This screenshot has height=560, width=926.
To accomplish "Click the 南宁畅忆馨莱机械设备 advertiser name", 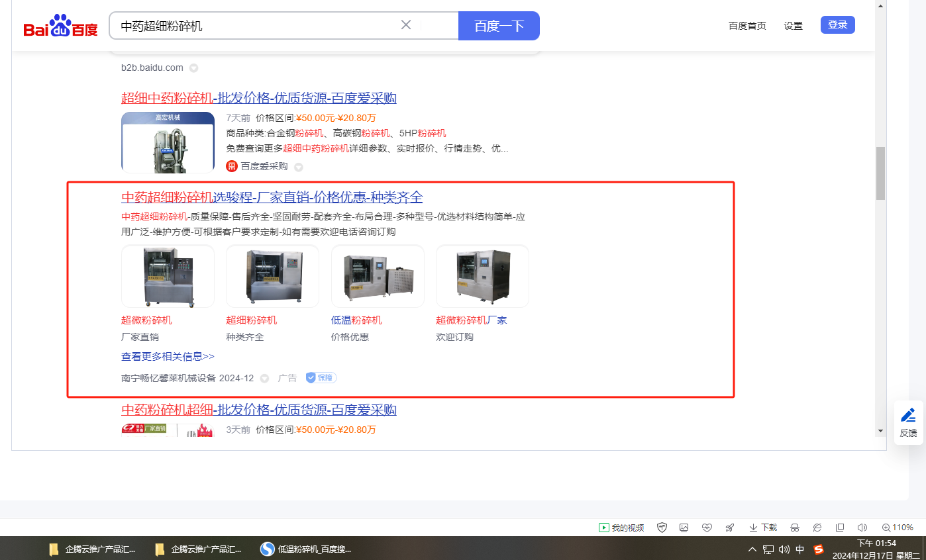I will pos(169,378).
